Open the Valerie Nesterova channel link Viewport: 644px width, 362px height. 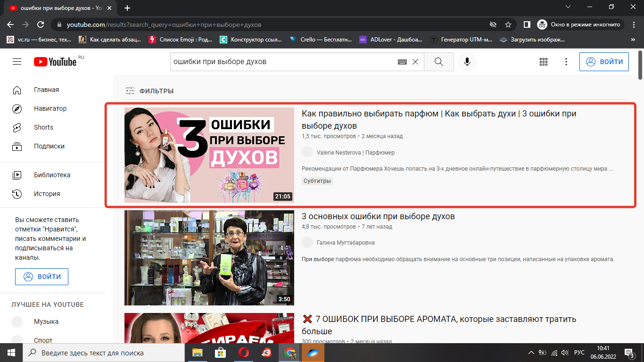click(355, 152)
